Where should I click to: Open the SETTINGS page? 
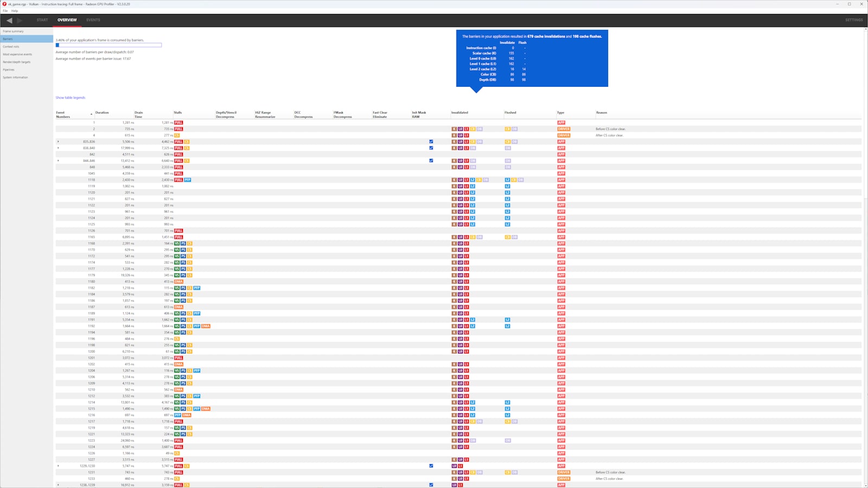853,20
